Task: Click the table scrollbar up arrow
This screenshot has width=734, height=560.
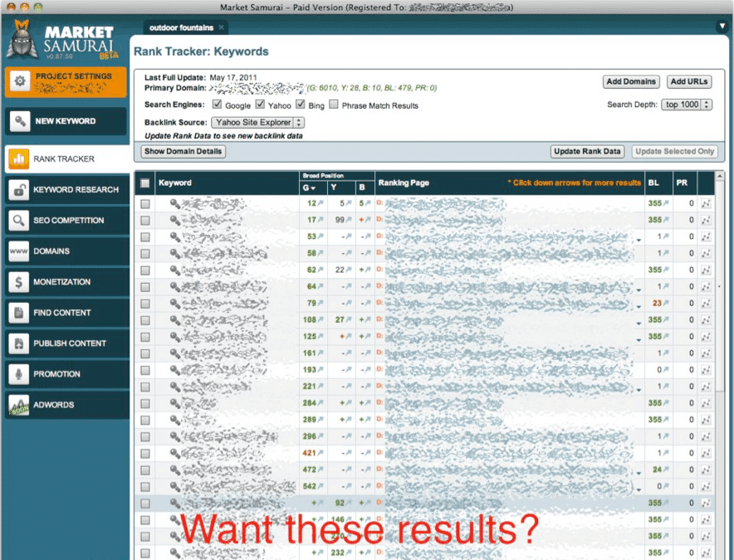Action: click(x=720, y=176)
